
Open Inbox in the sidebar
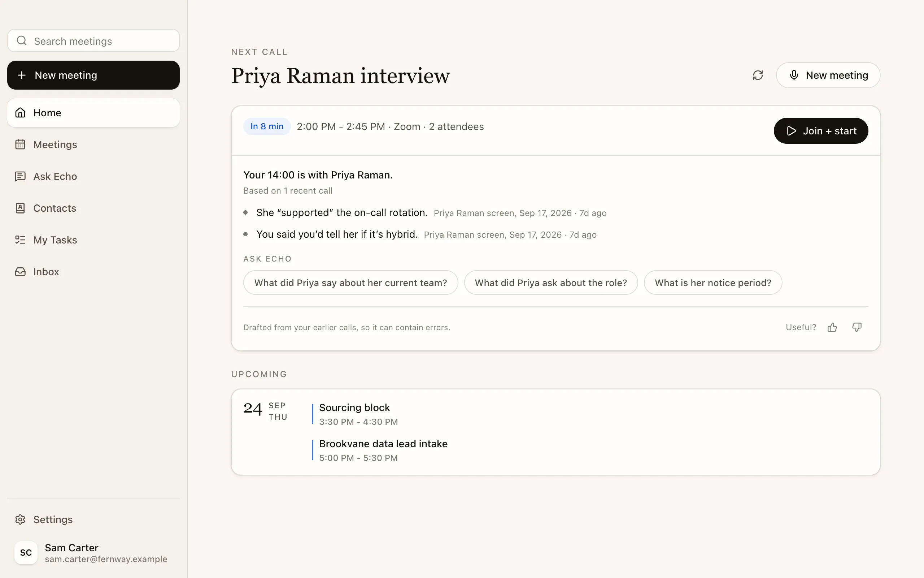coord(93,271)
